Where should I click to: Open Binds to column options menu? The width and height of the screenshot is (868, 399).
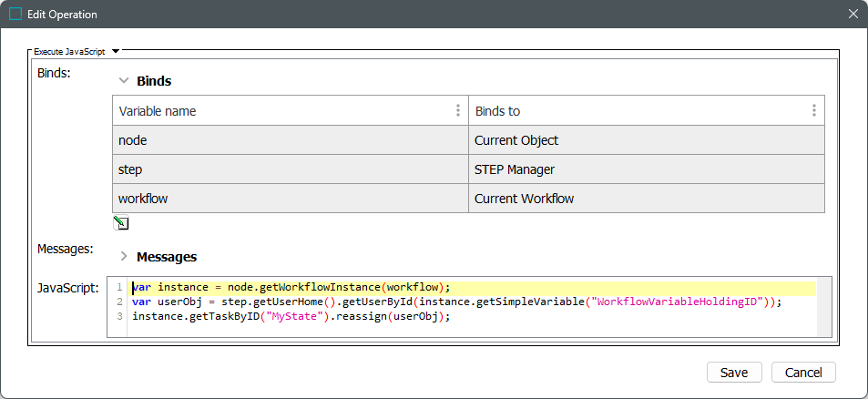point(813,111)
